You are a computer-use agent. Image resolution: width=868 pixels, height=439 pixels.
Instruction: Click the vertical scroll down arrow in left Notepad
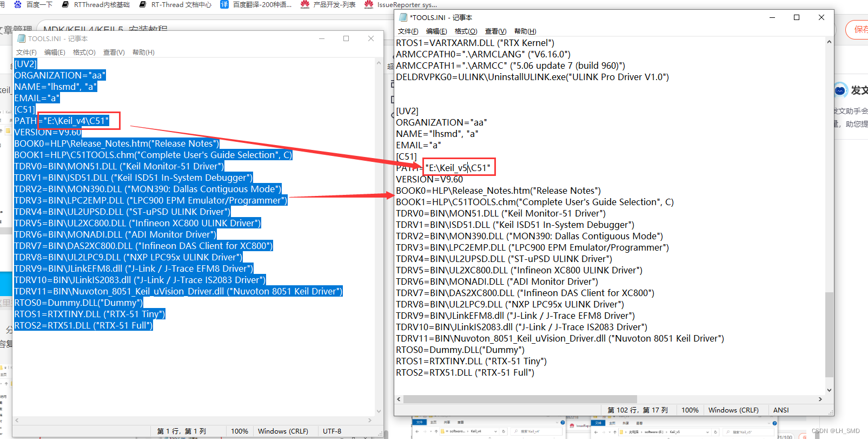pos(379,411)
